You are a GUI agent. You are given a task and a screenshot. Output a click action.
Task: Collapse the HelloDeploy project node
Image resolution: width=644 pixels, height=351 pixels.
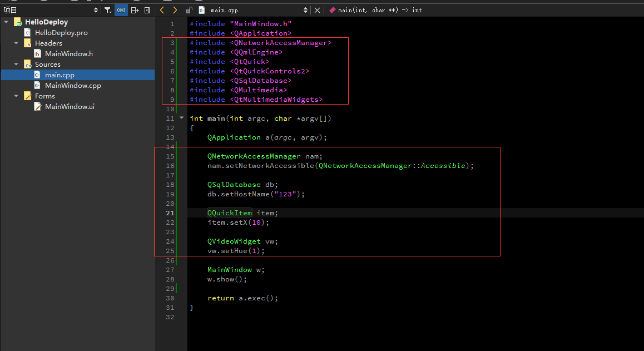pyautogui.click(x=6, y=22)
